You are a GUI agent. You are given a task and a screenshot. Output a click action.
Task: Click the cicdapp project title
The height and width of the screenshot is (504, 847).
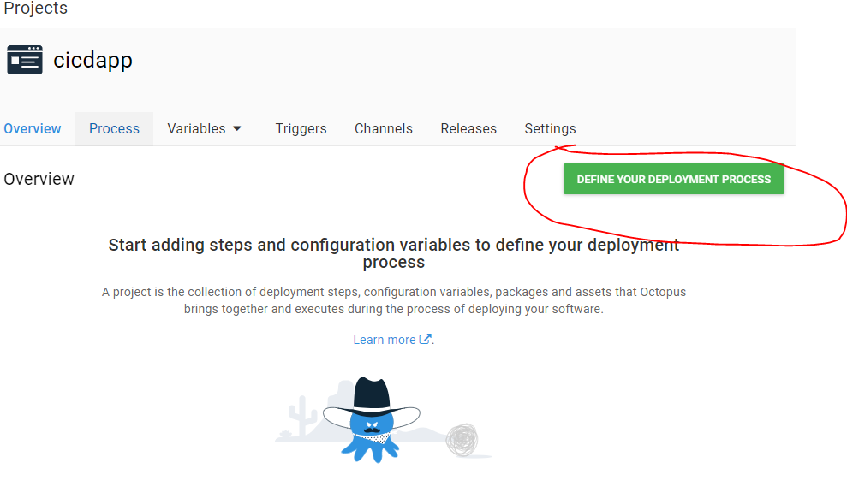(x=92, y=61)
